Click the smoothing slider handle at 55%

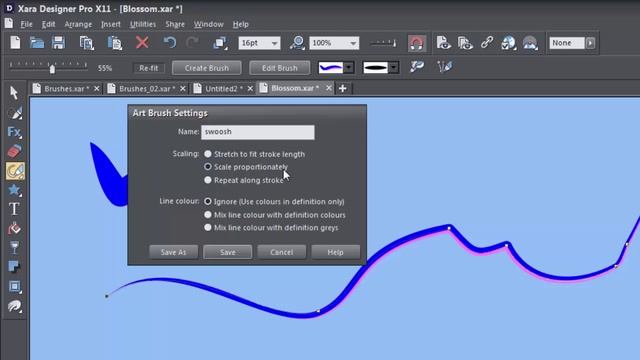tap(52, 69)
